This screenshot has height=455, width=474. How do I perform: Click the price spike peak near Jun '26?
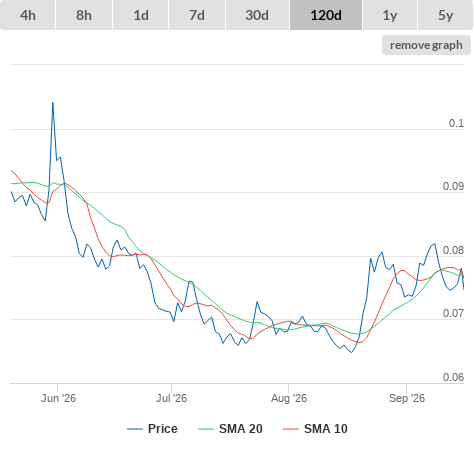[x=53, y=103]
